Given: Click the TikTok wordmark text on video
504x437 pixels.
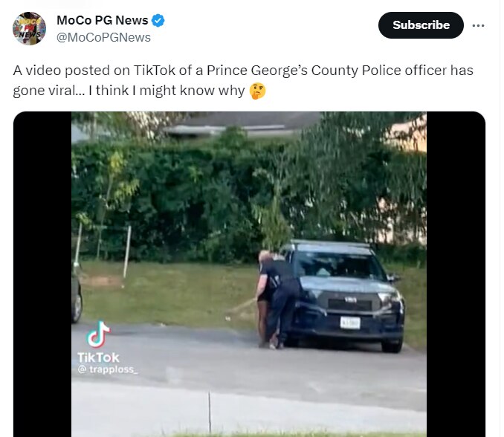Looking at the screenshot, I should [98, 357].
